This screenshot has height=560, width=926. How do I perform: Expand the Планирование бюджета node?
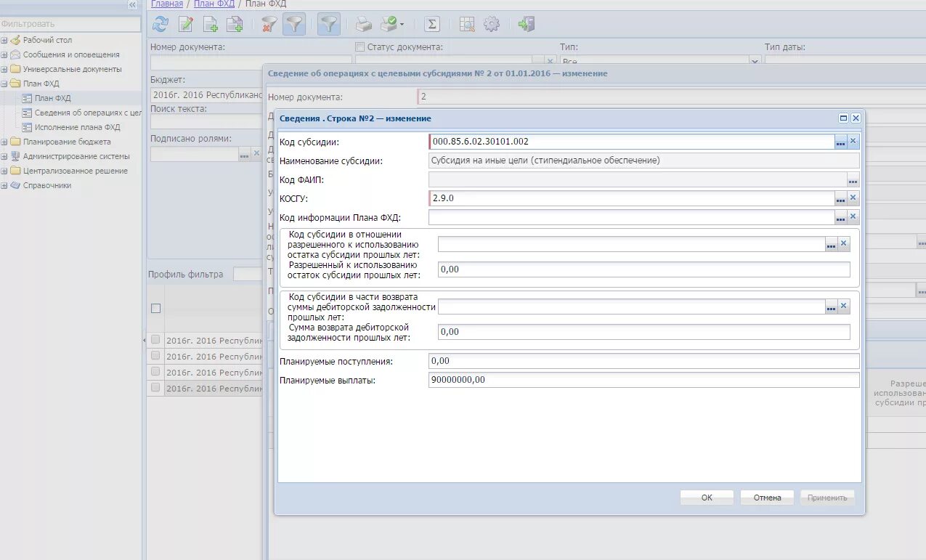(x=4, y=142)
